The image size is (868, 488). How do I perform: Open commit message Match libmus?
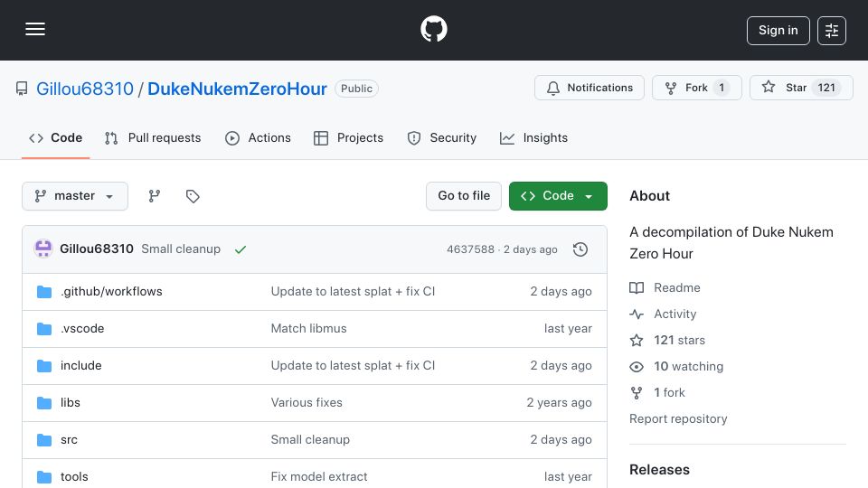[x=308, y=329]
